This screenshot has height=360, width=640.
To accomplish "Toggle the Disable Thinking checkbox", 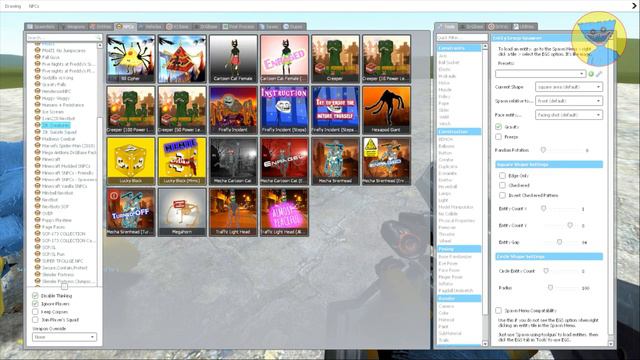I will (36, 296).
